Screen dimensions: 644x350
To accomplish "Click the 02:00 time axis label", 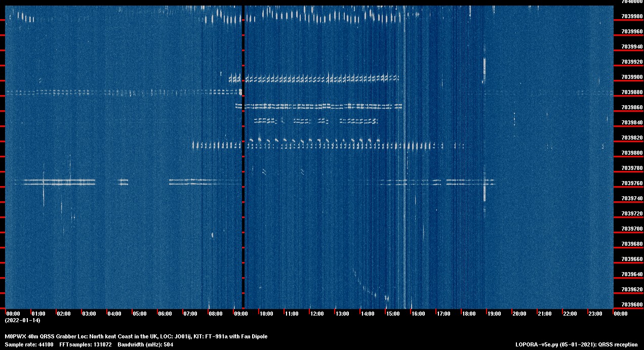I will (64, 314).
